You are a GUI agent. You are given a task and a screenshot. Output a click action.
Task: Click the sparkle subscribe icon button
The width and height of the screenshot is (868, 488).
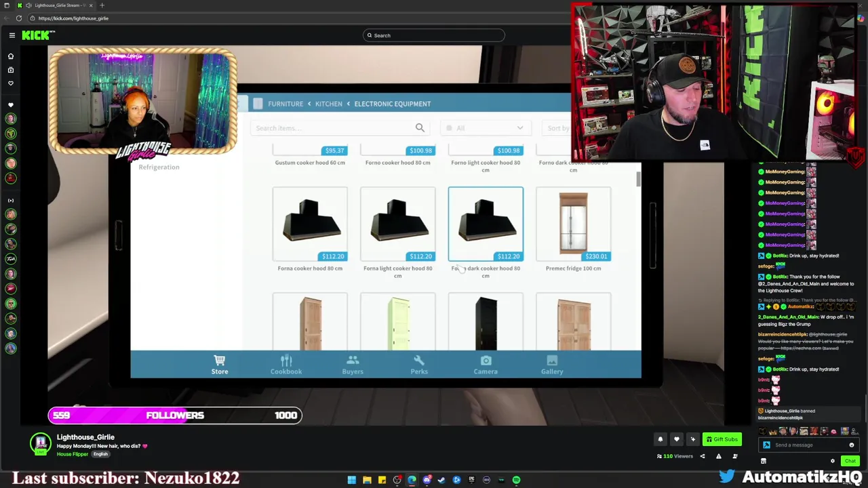(692, 439)
